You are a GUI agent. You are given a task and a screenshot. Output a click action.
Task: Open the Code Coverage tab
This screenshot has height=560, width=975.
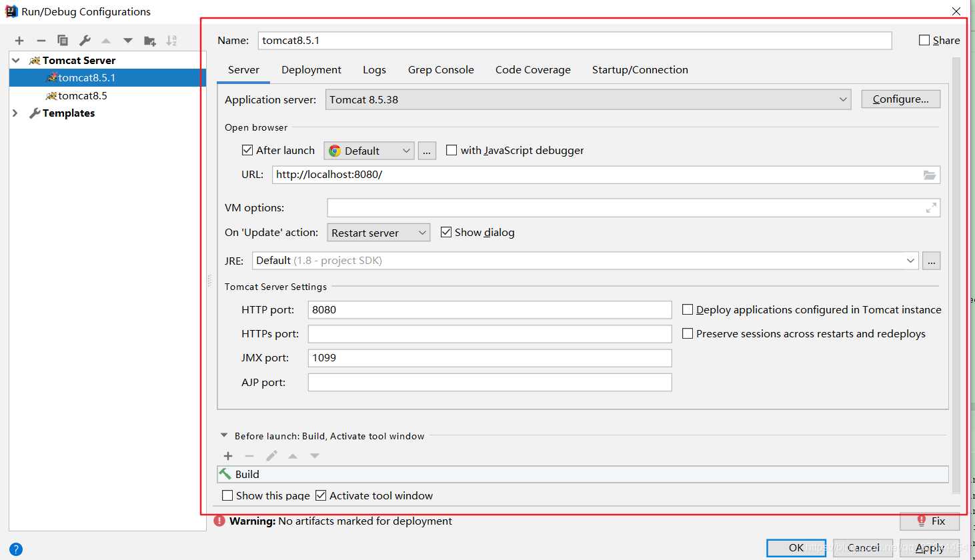coord(533,69)
